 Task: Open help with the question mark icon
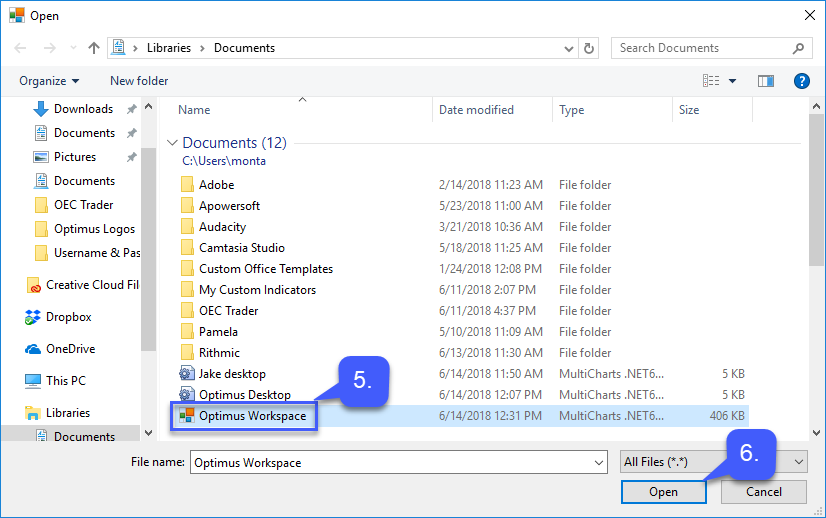click(x=802, y=81)
